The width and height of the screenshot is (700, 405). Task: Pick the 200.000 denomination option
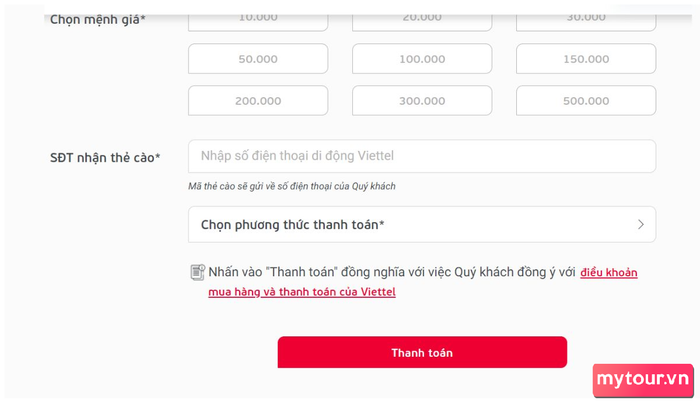[x=258, y=101]
